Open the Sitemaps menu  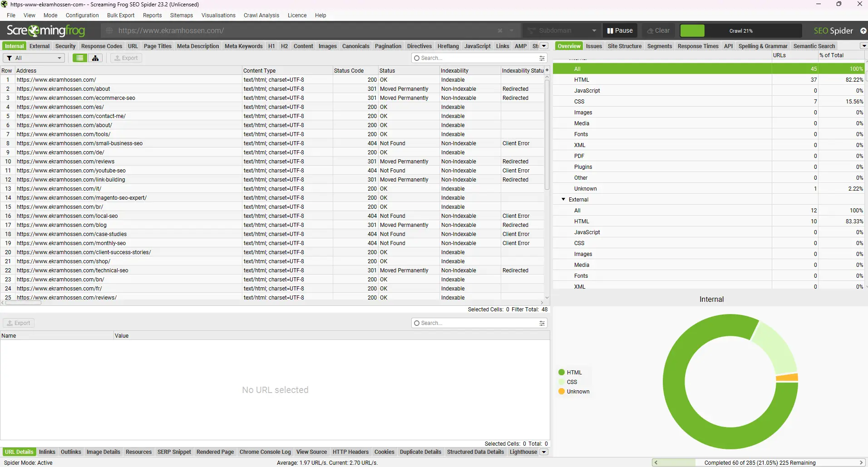pyautogui.click(x=182, y=15)
